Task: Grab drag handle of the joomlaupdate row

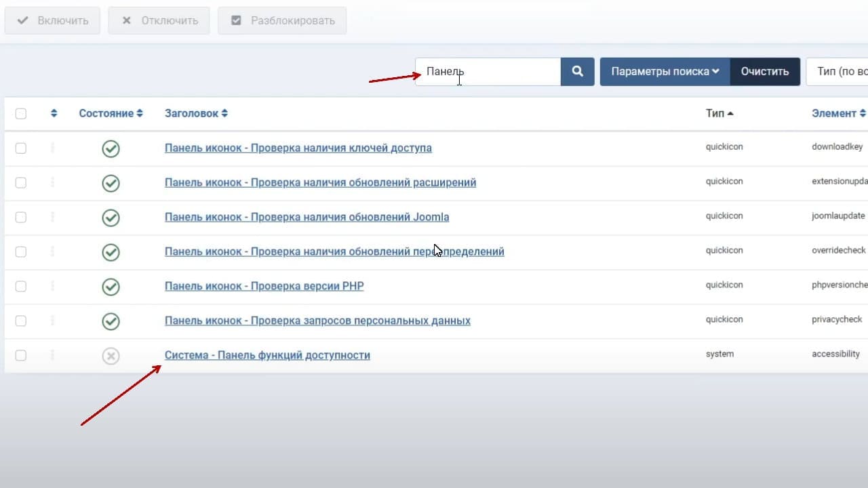Action: [x=53, y=217]
